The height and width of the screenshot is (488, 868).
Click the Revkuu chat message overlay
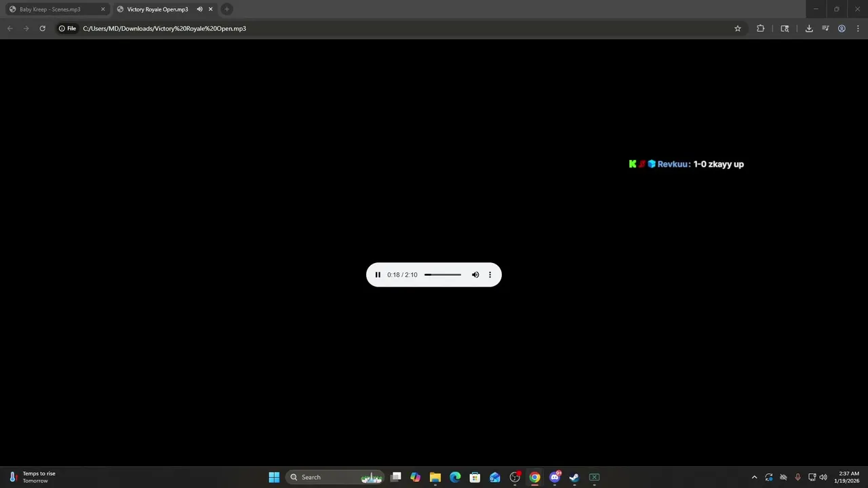point(686,164)
